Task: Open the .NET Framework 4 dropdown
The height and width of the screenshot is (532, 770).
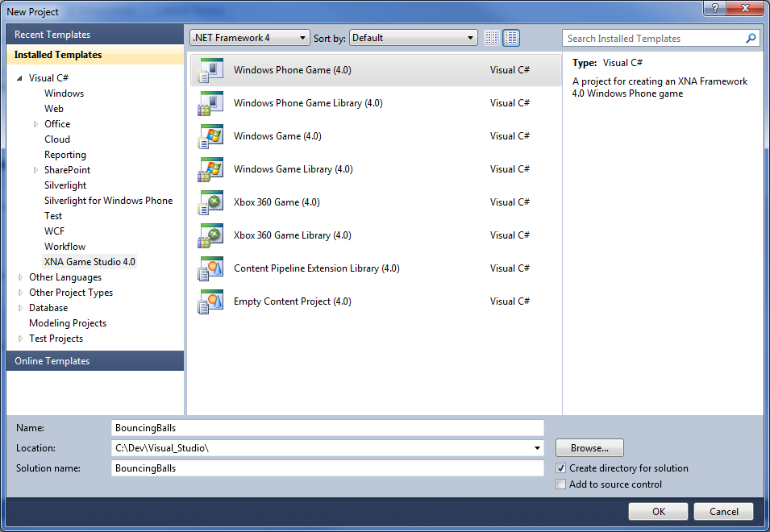Action: pyautogui.click(x=249, y=38)
